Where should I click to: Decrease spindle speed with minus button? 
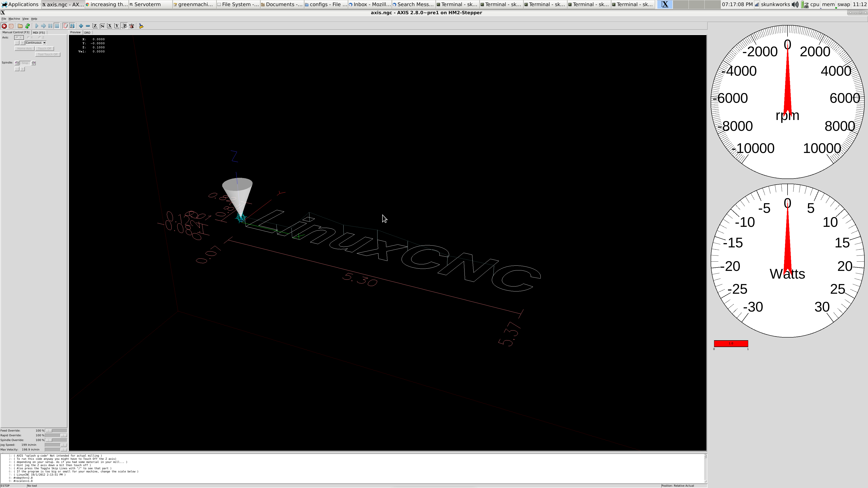pos(17,69)
